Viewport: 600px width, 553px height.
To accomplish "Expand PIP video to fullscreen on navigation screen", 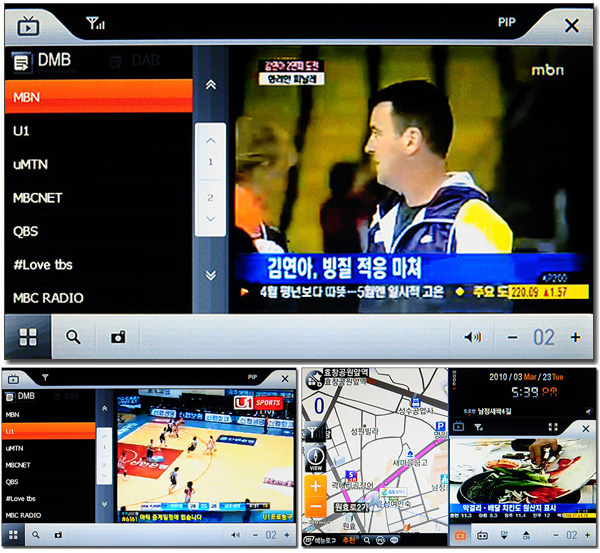I will point(553,427).
